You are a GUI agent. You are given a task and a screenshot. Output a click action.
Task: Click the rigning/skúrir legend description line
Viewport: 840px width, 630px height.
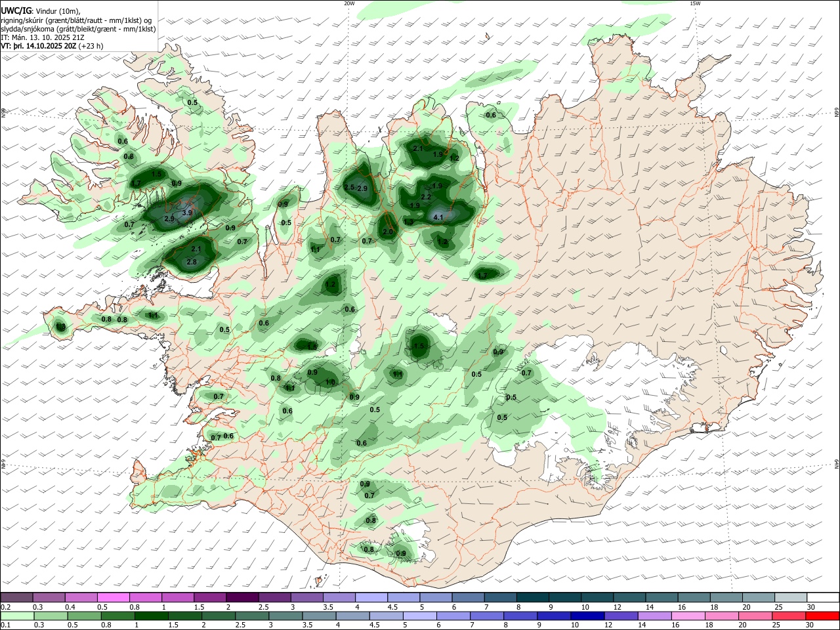pos(76,20)
